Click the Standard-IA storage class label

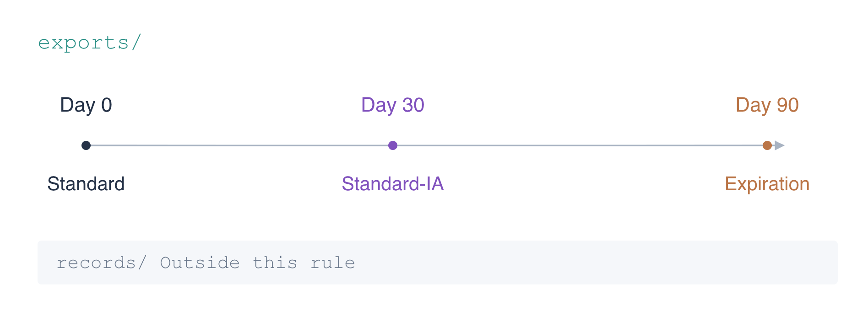393,184
